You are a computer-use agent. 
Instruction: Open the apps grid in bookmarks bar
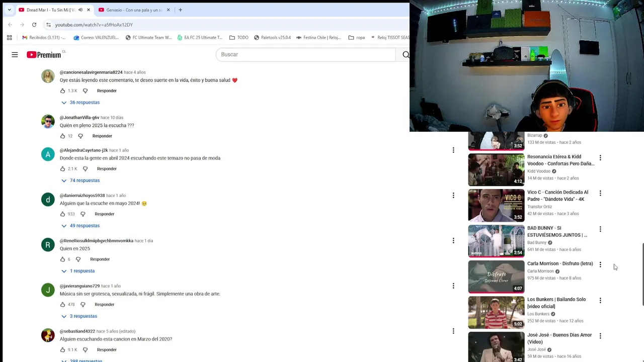[x=9, y=37]
